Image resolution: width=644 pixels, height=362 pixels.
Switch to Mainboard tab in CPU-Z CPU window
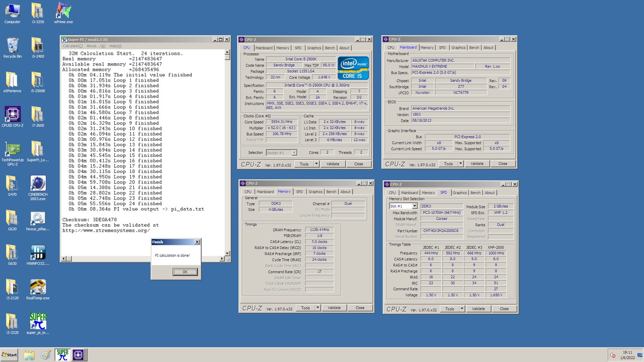pyautogui.click(x=264, y=48)
